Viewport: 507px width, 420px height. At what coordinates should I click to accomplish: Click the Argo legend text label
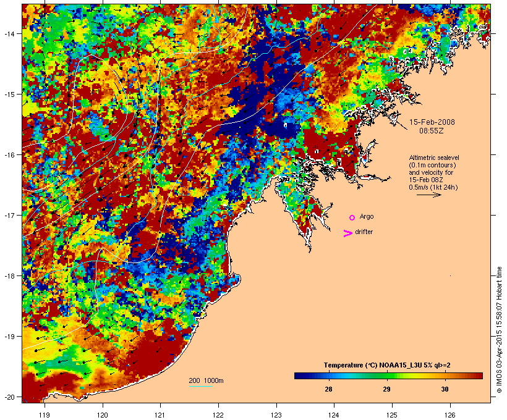click(x=367, y=216)
